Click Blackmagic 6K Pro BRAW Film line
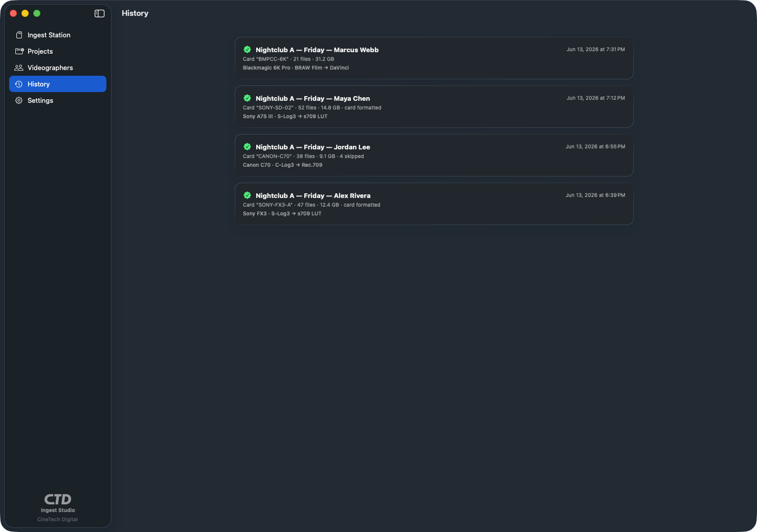The width and height of the screenshot is (757, 532). point(296,68)
